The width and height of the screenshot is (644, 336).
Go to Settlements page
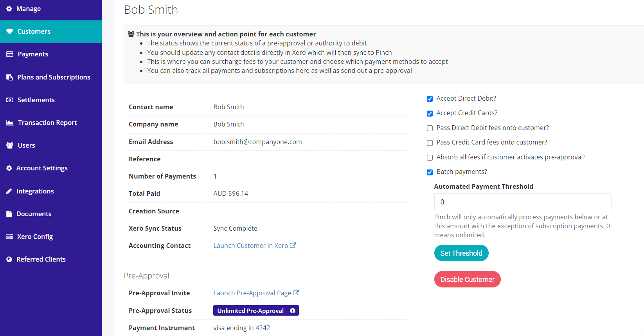pyautogui.click(x=51, y=100)
